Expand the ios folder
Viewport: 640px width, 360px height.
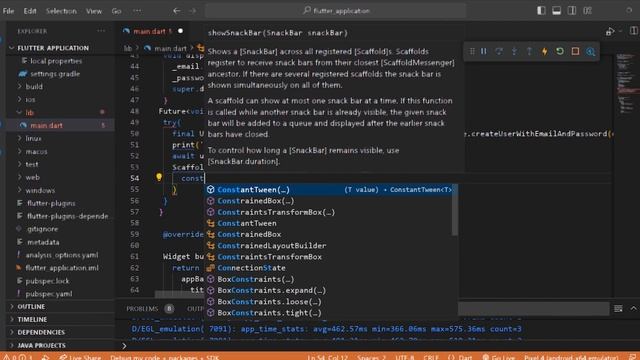click(30, 100)
